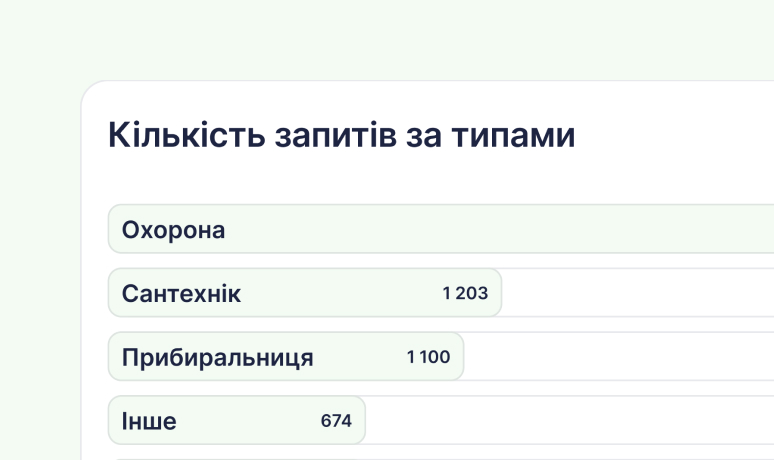Viewport: 774px width, 460px height.
Task: Click white card space right of the heading
Action: (x=675, y=135)
